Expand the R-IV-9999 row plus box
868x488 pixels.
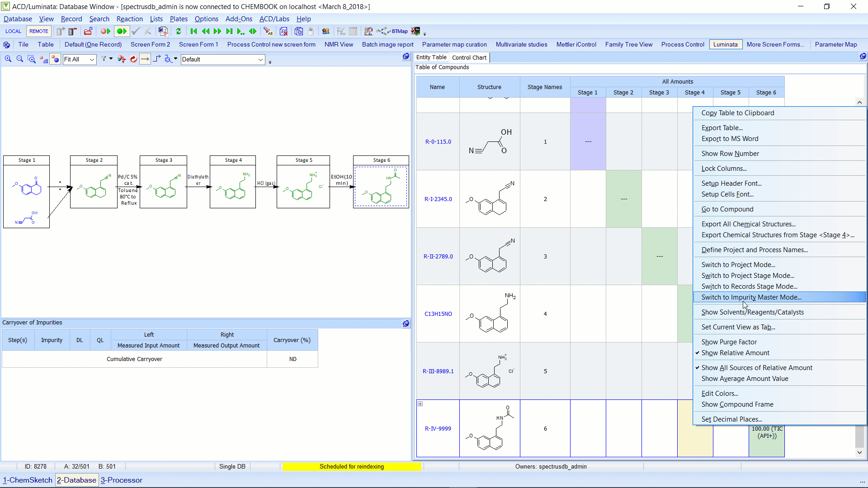click(x=420, y=404)
